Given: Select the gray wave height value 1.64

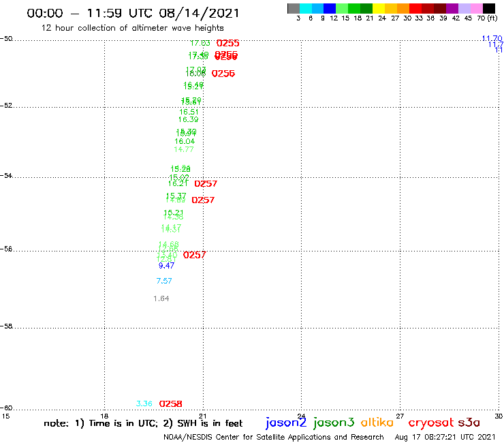Looking at the screenshot, I should click(x=161, y=299).
